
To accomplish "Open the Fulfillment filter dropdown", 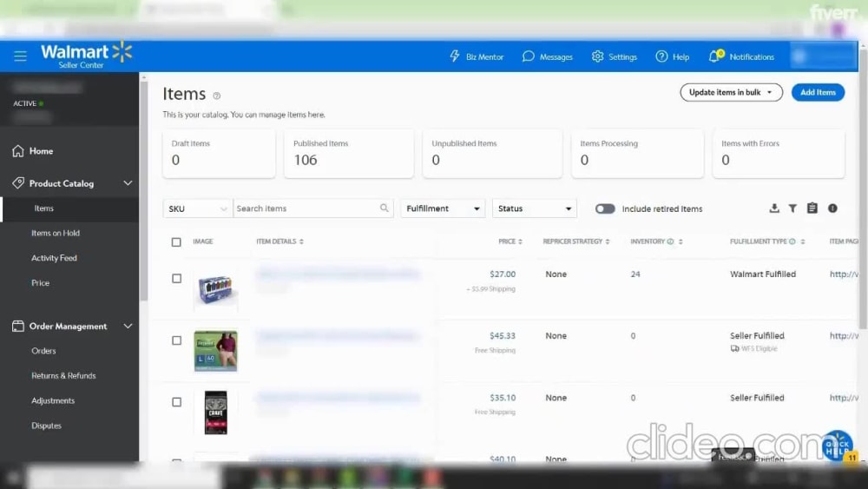I will coord(443,208).
